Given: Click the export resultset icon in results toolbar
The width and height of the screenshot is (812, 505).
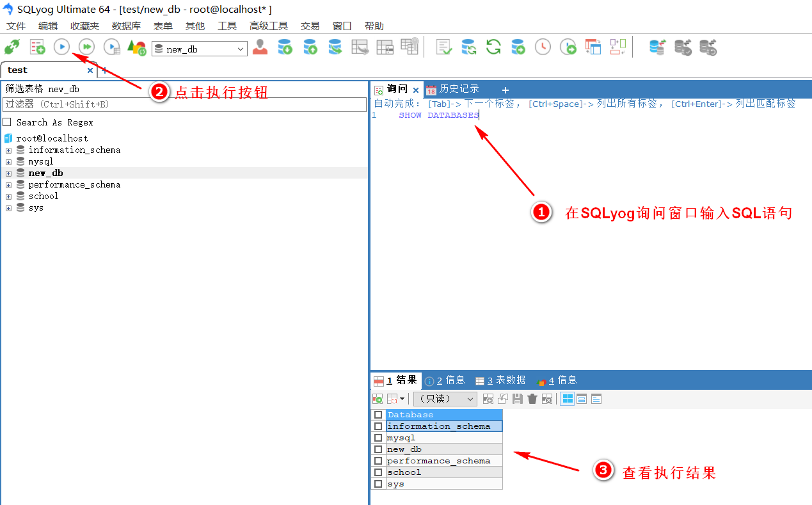Looking at the screenshot, I should pos(378,399).
